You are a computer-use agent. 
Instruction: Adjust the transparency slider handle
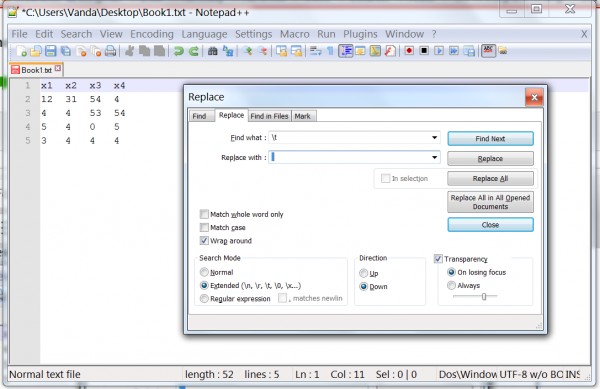tap(484, 296)
